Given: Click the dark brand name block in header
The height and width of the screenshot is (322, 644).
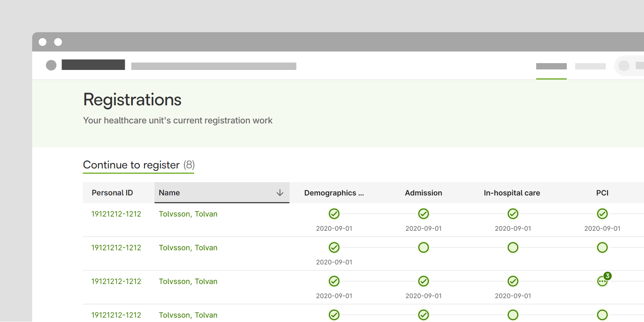Looking at the screenshot, I should click(x=93, y=65).
